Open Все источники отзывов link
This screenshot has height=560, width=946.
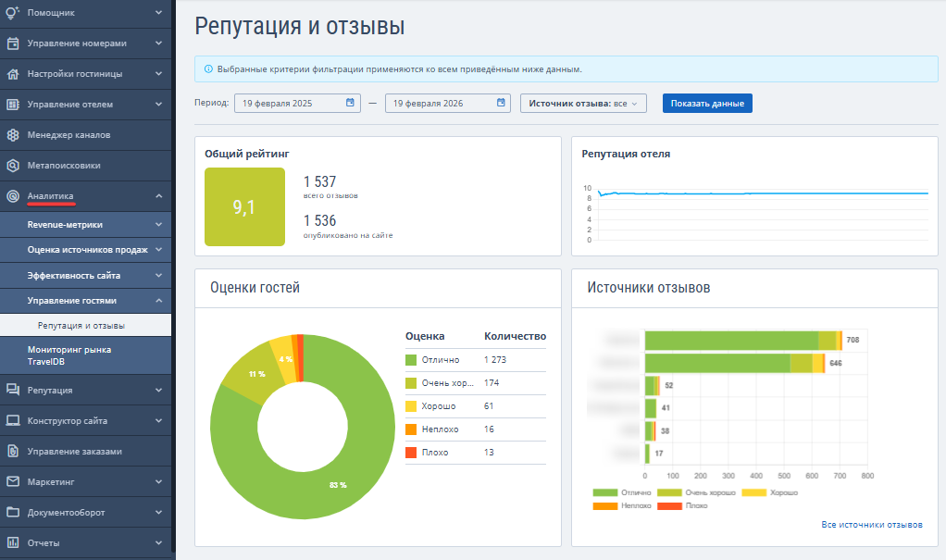tap(871, 525)
